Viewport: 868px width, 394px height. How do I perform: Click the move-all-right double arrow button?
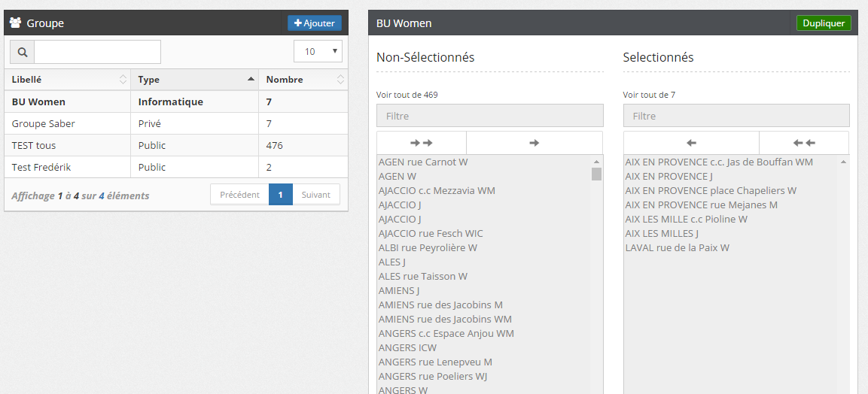pyautogui.click(x=422, y=143)
